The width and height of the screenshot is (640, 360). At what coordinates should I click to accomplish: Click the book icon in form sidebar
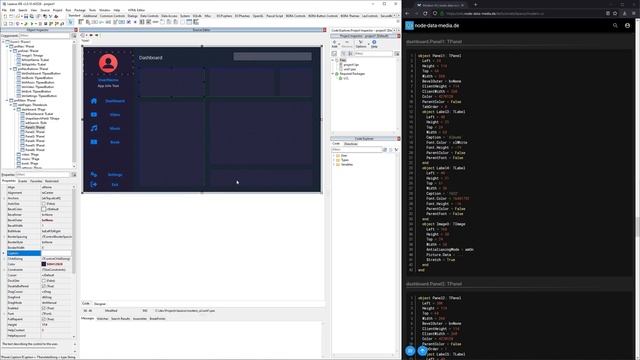click(94, 142)
